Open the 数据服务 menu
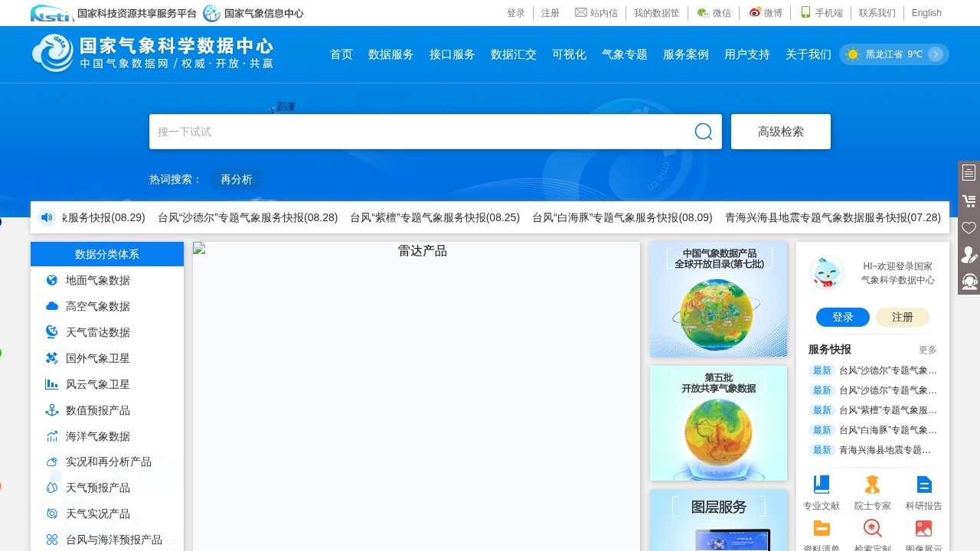Screen dimensions: 980x551 [391, 54]
